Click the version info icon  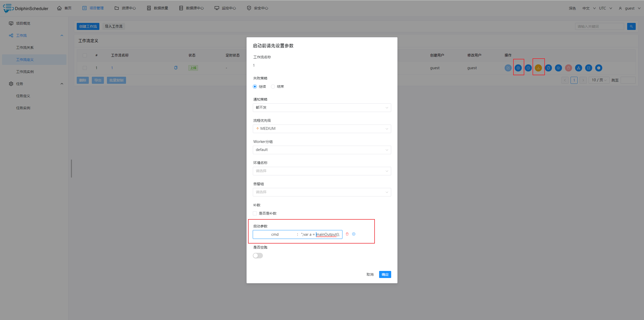click(x=598, y=68)
